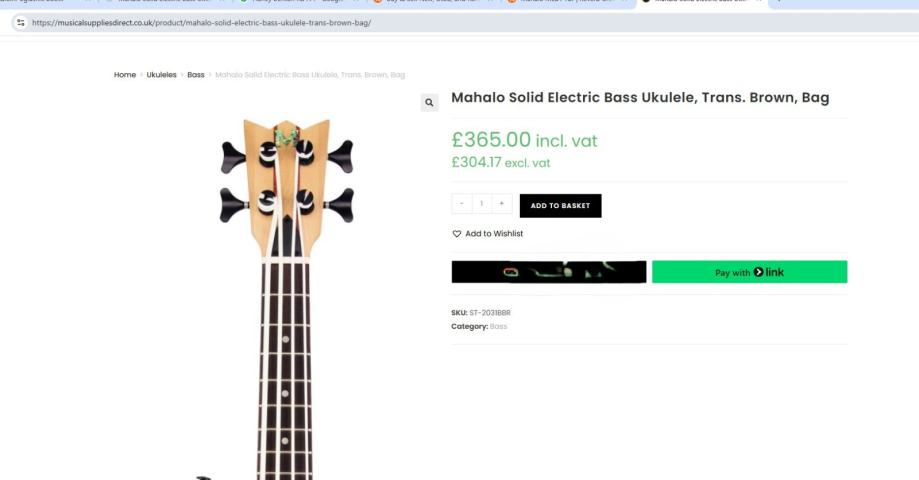This screenshot has width=919, height=480.
Task: Follow the Bass category link under SKU
Action: click(x=498, y=327)
